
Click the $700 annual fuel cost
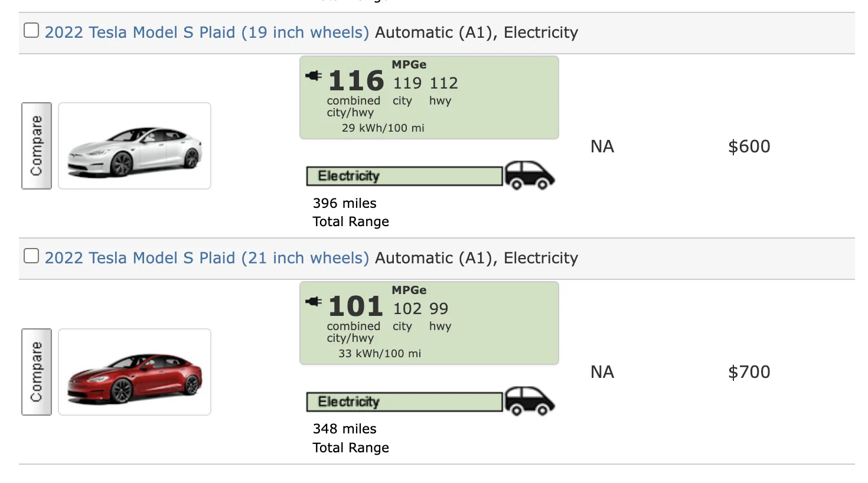(749, 372)
